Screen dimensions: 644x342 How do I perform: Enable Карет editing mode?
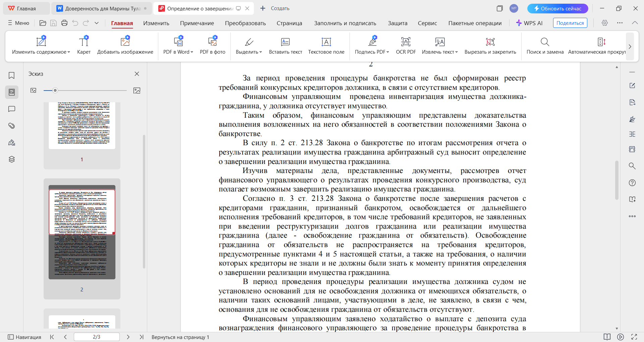(84, 45)
